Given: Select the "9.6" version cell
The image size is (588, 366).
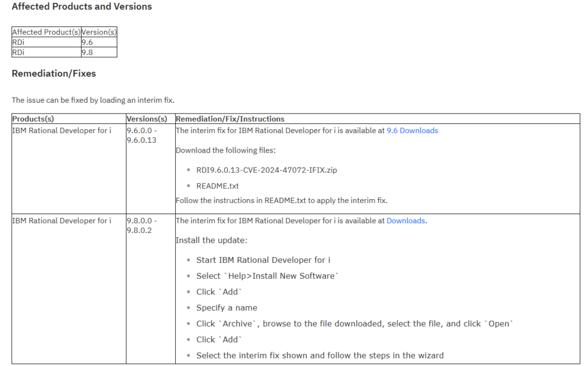Looking at the screenshot, I should click(99, 42).
